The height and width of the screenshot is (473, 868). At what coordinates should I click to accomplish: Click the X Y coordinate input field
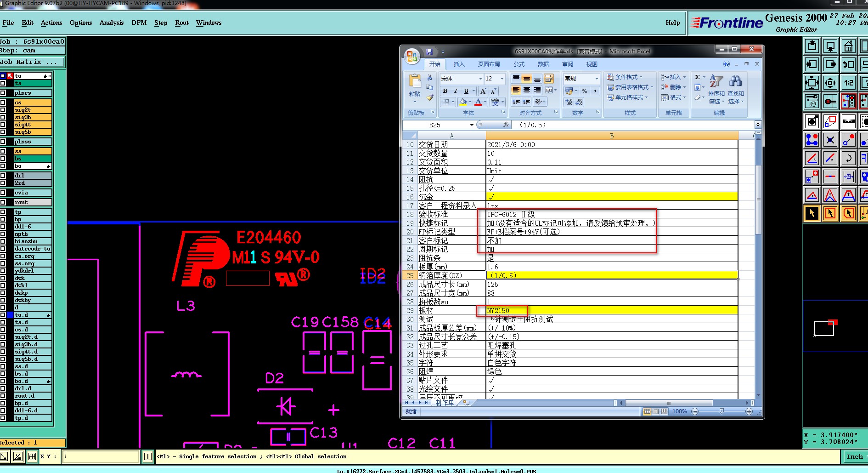[x=101, y=456]
